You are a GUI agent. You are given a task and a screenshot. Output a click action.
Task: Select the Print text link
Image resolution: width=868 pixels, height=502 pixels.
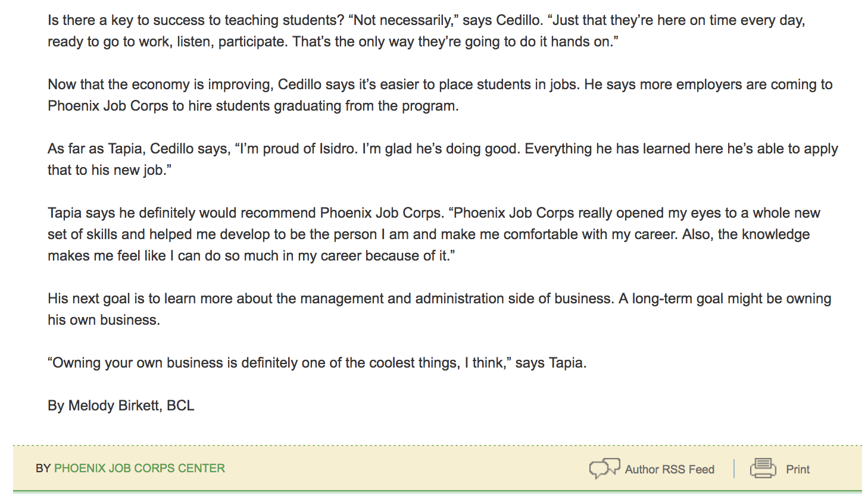(798, 469)
